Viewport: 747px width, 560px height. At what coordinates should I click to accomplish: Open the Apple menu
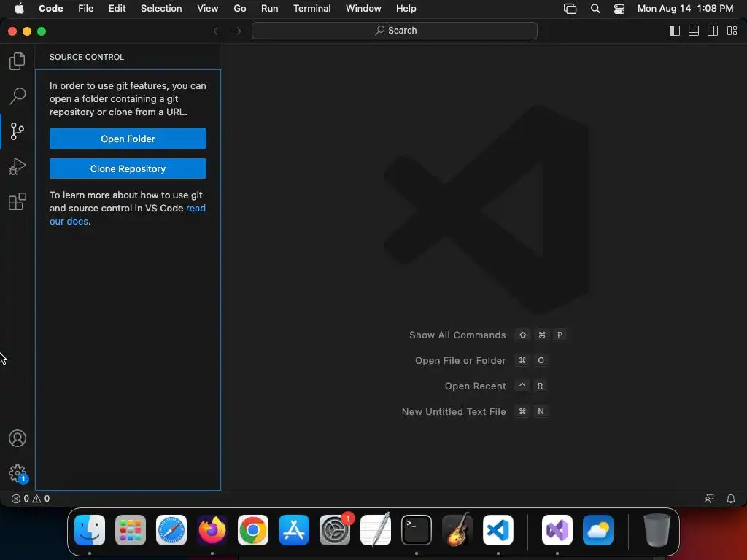(x=19, y=9)
